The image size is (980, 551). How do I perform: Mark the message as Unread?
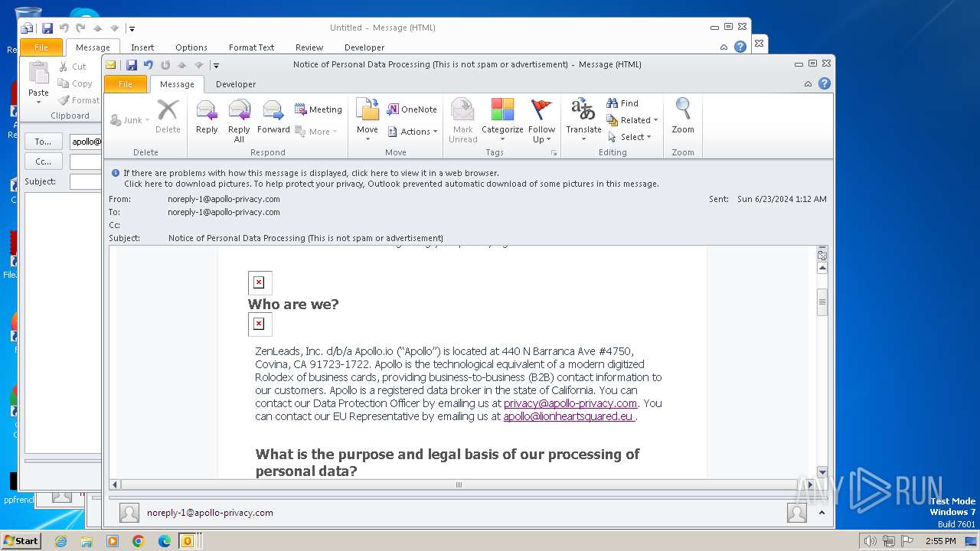coord(463,121)
